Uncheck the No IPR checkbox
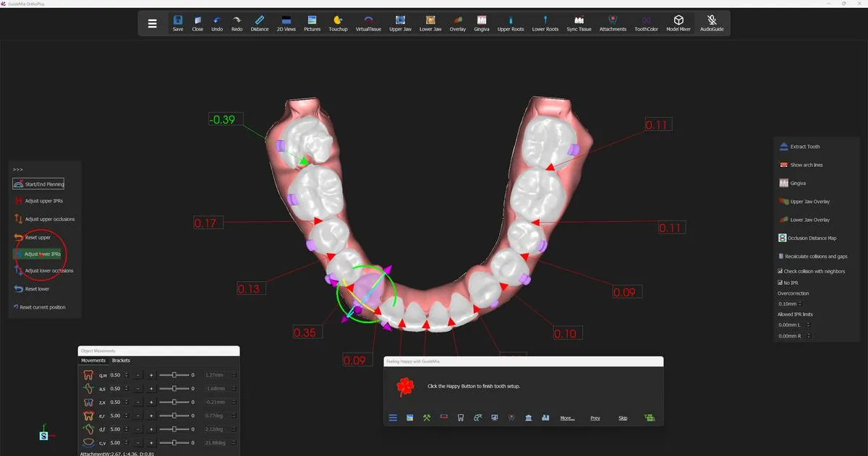 tap(780, 283)
